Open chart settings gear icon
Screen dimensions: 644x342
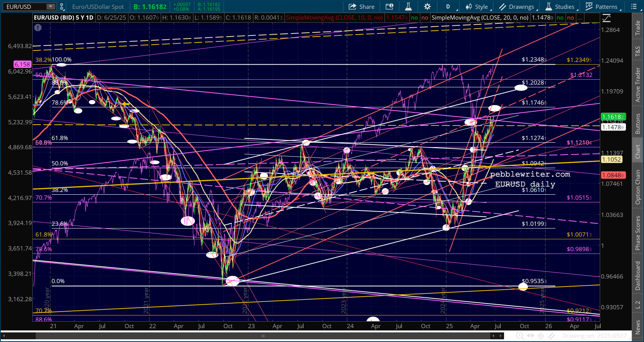tap(427, 7)
